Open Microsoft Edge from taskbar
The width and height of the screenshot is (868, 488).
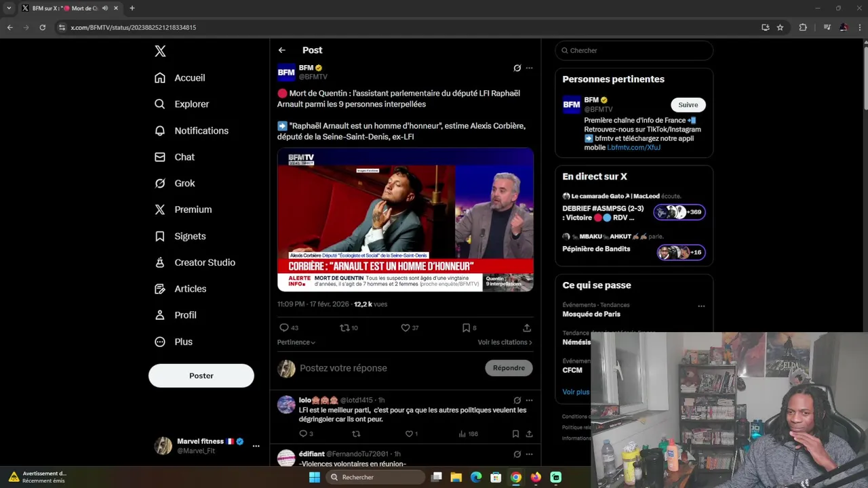pos(476,477)
